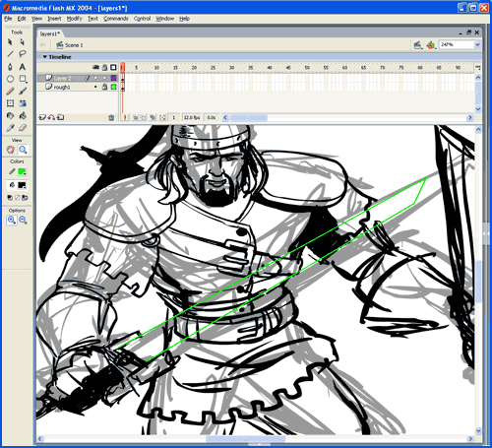Select the rough1 layer name
This screenshot has width=492, height=448.
coord(62,88)
